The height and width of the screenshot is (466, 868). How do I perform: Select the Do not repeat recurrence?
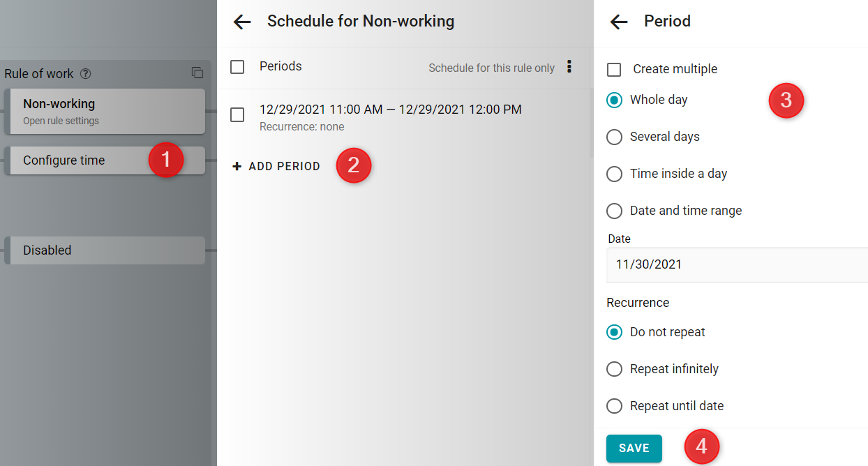click(x=614, y=332)
